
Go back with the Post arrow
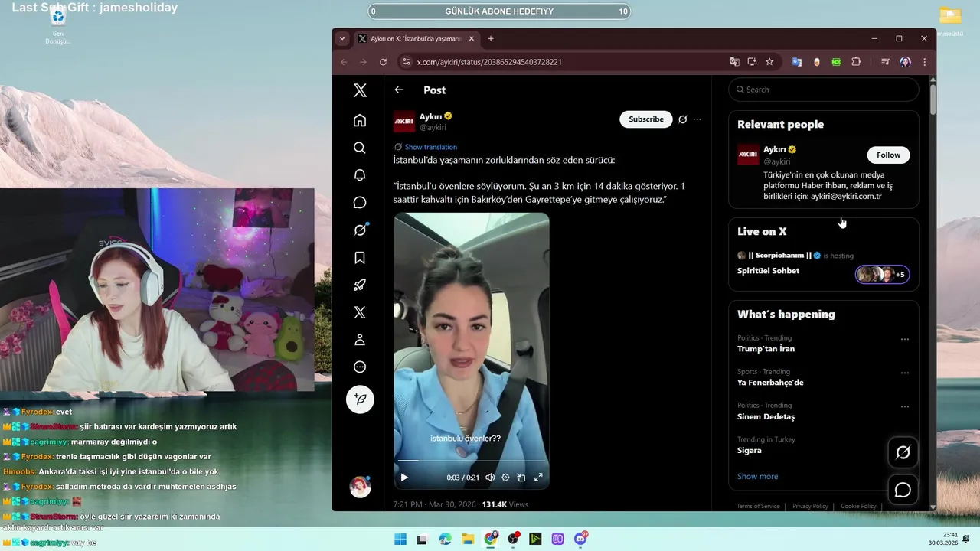[x=399, y=90]
